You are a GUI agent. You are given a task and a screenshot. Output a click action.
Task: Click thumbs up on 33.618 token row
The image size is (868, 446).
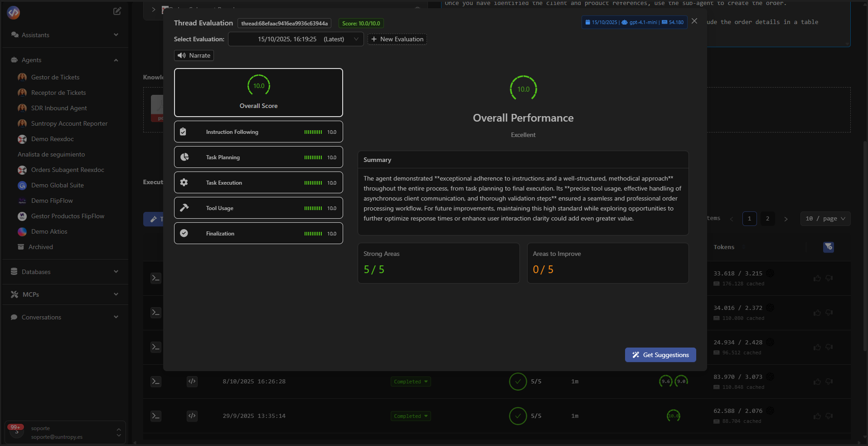pyautogui.click(x=817, y=278)
